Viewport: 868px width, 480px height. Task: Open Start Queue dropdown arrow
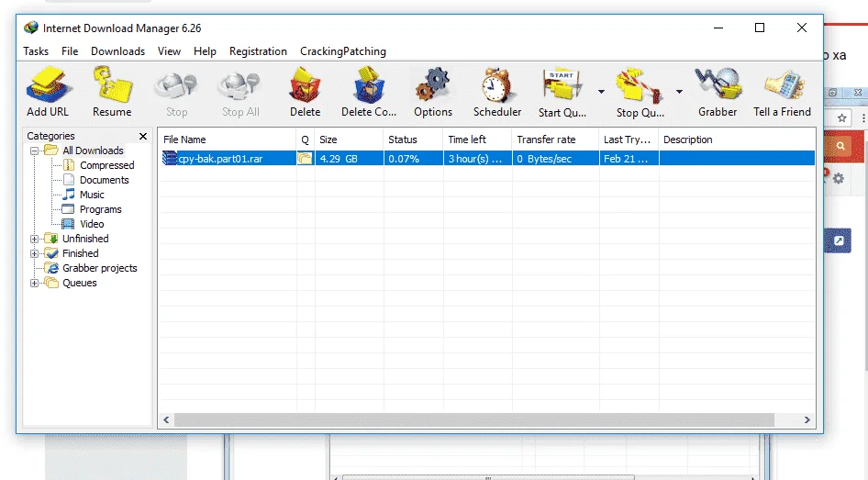(601, 92)
